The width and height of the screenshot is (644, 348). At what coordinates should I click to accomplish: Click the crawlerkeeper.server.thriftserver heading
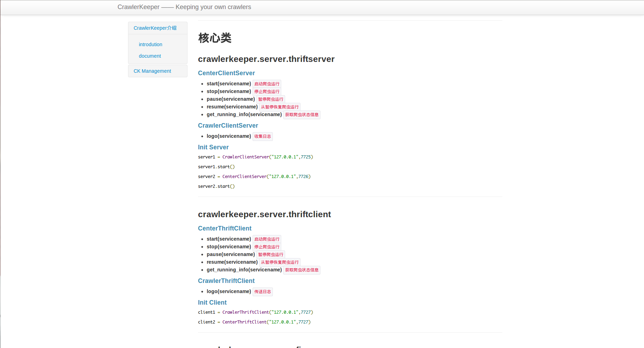tap(266, 59)
